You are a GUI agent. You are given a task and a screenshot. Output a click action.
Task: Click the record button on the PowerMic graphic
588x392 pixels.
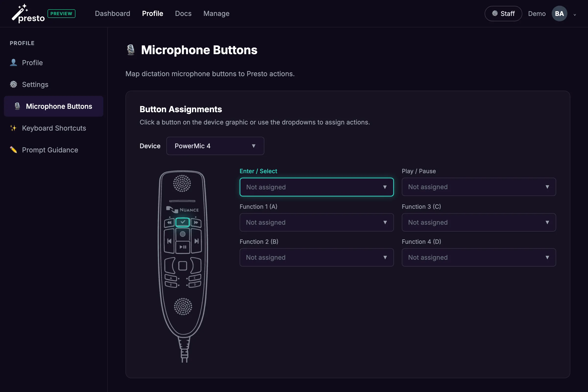click(x=183, y=234)
